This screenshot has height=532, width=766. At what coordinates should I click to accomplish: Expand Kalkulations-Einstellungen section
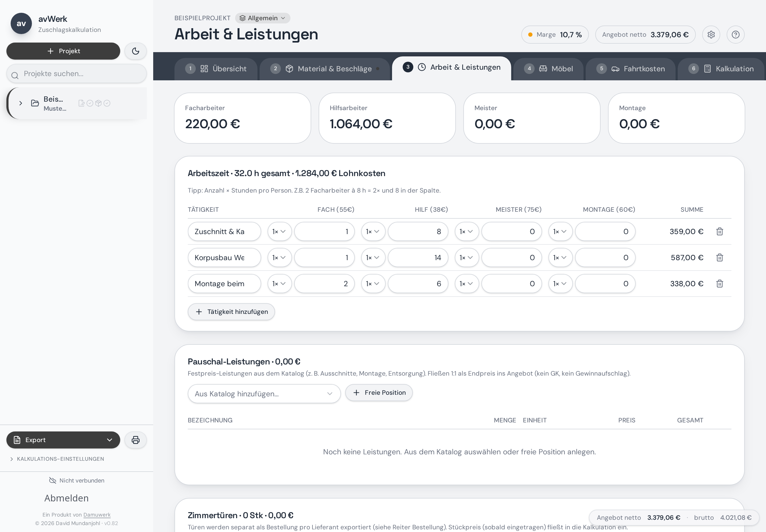pyautogui.click(x=57, y=459)
